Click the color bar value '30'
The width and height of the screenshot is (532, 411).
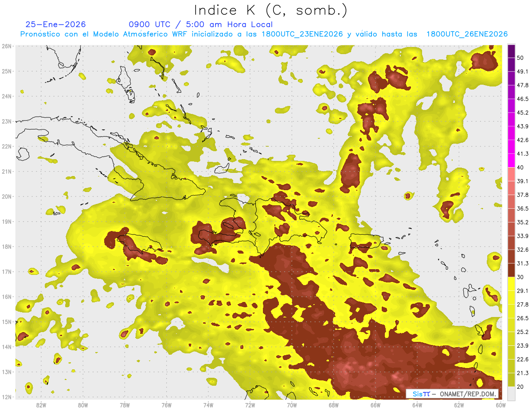coord(520,277)
